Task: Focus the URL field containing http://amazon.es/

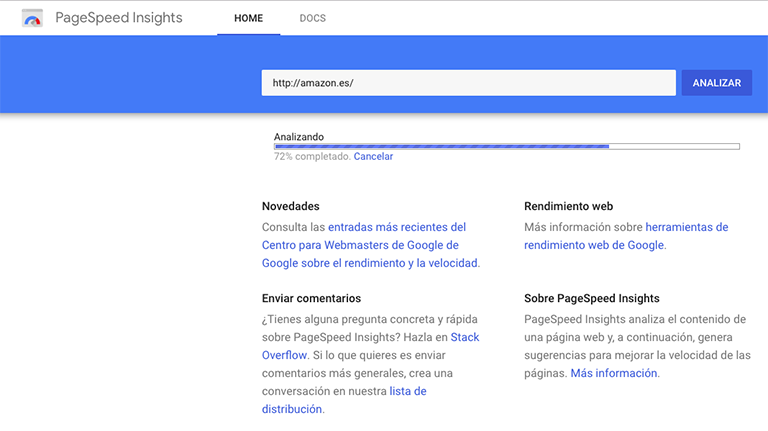Action: pyautogui.click(x=468, y=83)
